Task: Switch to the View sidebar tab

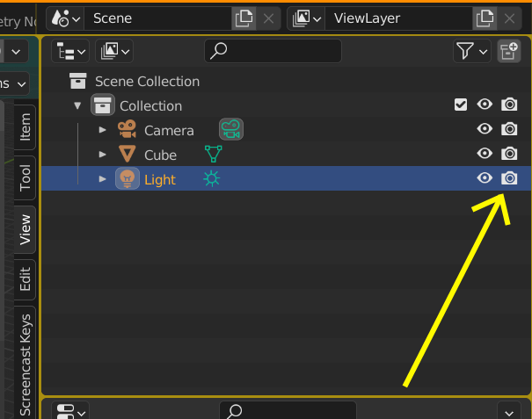Action: pyautogui.click(x=25, y=228)
